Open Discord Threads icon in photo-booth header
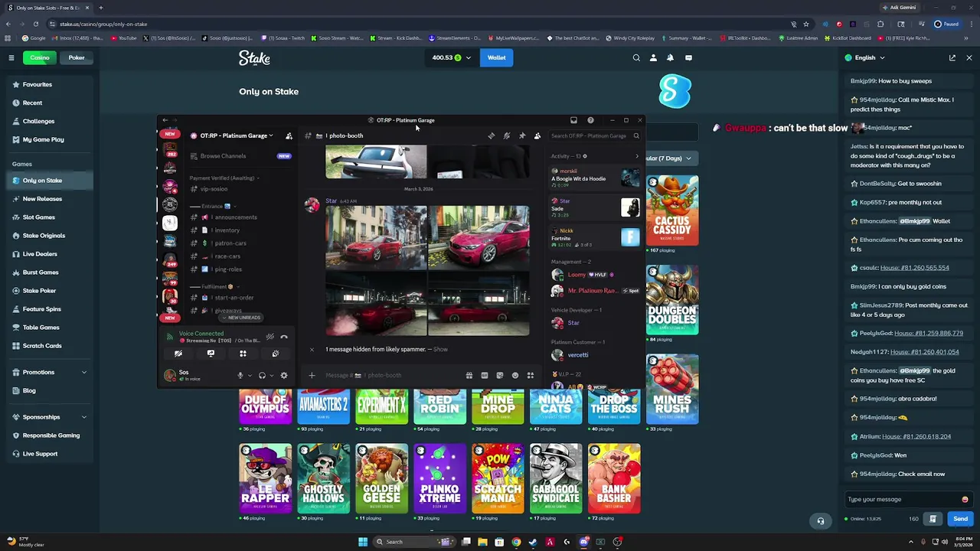980x551 pixels. (x=492, y=135)
